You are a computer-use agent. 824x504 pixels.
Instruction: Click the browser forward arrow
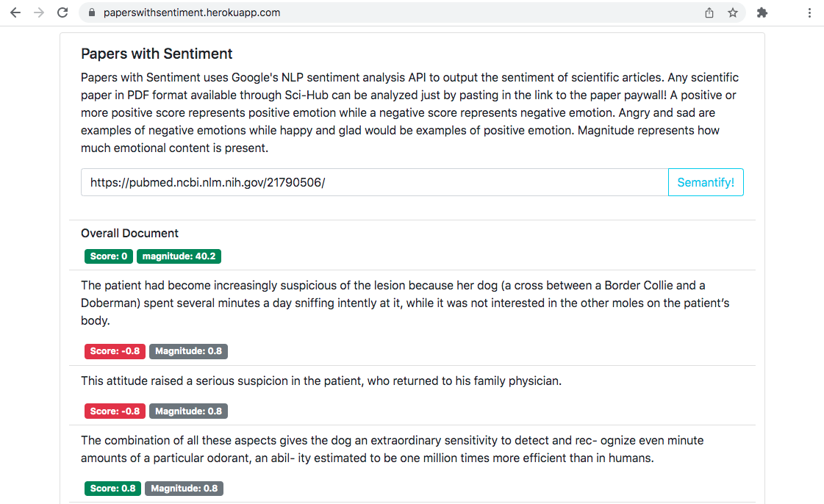pos(39,12)
